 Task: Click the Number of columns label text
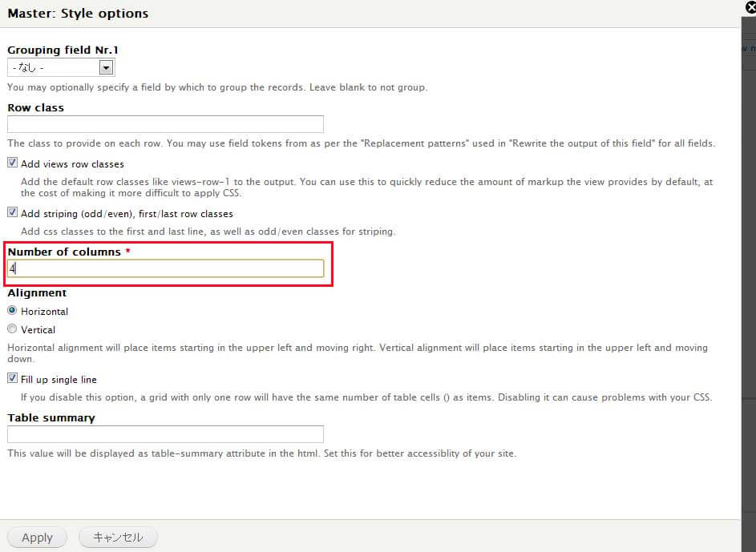pyautogui.click(x=64, y=252)
